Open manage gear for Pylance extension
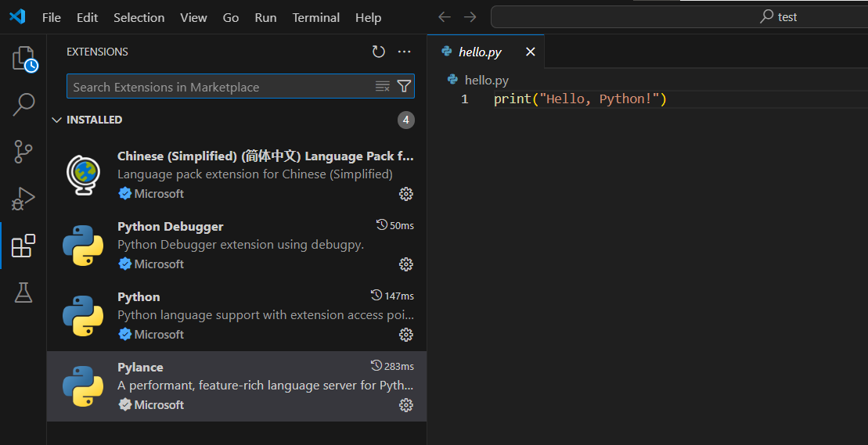Viewport: 868px width, 445px height. coord(405,405)
